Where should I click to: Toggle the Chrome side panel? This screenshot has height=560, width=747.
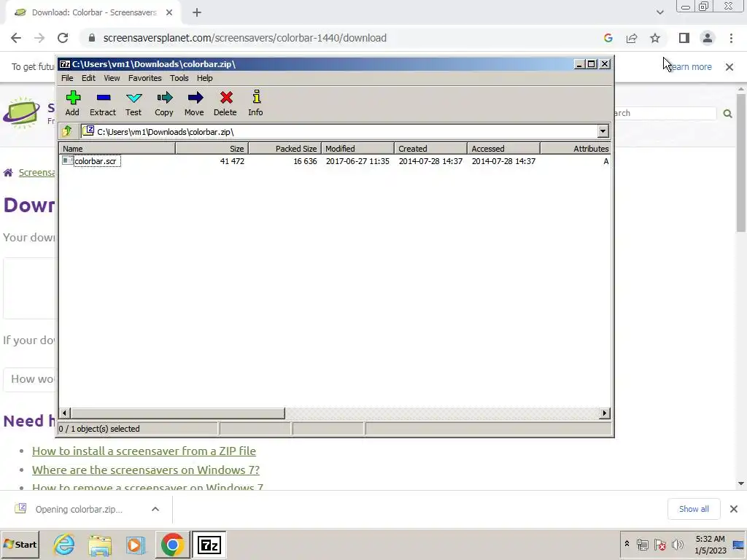pos(684,38)
